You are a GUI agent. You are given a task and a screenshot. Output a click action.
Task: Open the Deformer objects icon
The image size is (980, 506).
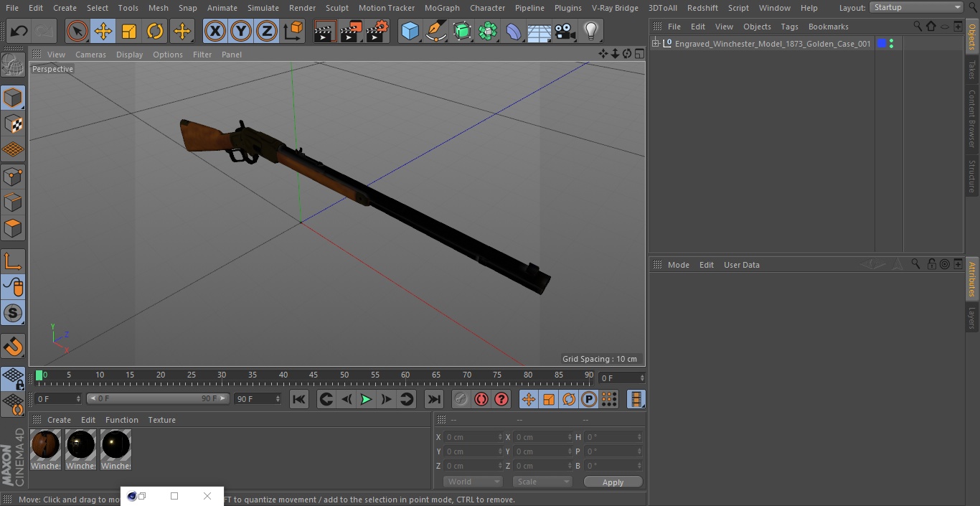[514, 31]
